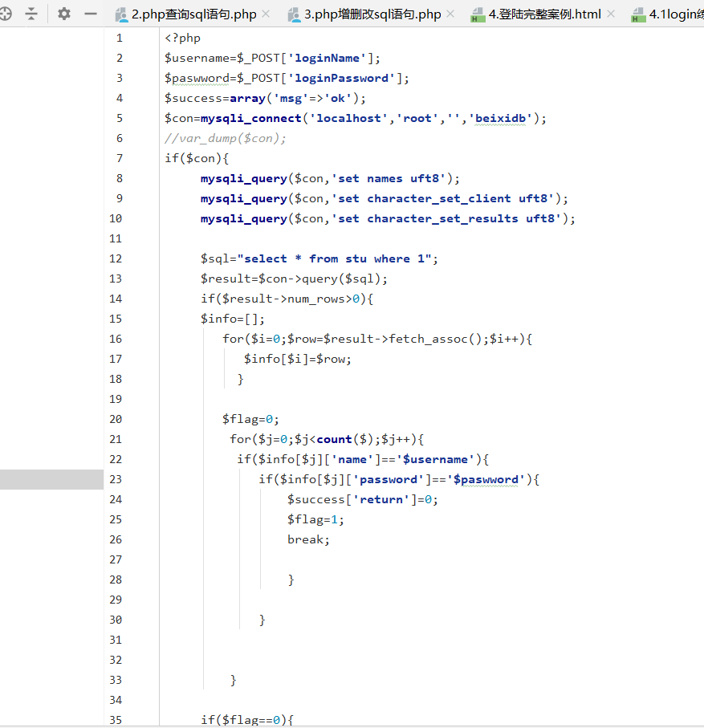Click the closing brace on line 33

(x=234, y=680)
